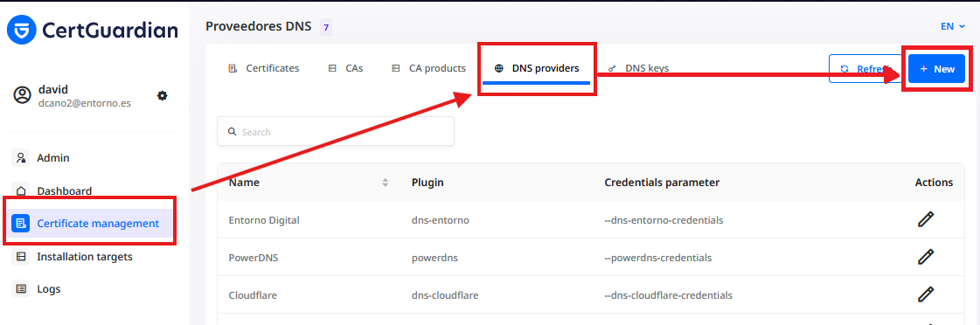This screenshot has width=980, height=325.
Task: Click the CertGuardian shield logo
Action: click(21, 30)
